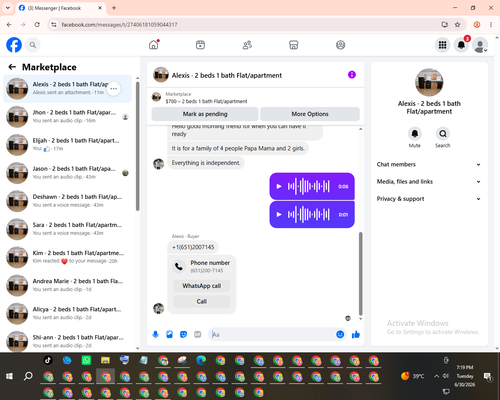Image resolution: width=500 pixels, height=400 pixels.
Task: Click the address bar URL
Action: coord(119,25)
